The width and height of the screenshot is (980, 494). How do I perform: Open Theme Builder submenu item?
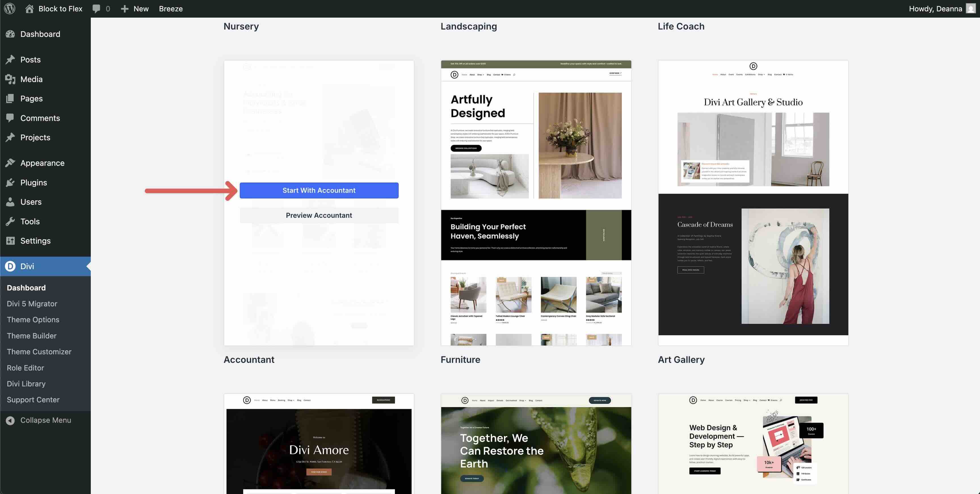click(x=31, y=336)
